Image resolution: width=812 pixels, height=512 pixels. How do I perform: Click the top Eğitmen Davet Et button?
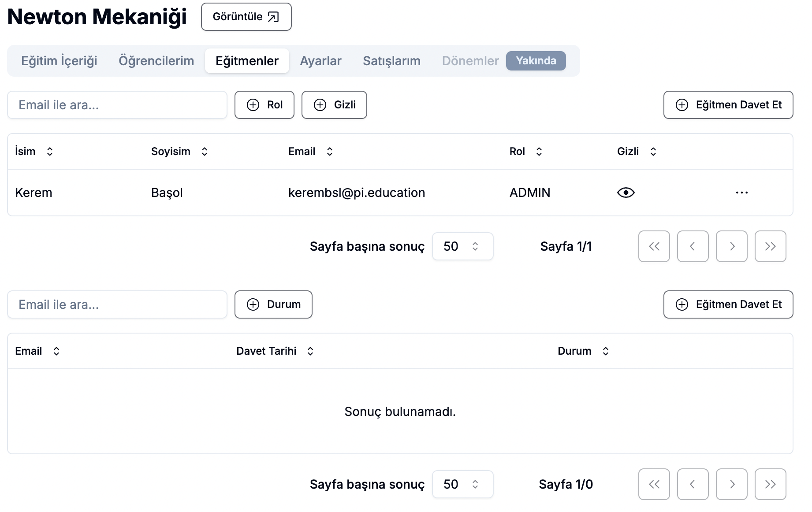pyautogui.click(x=728, y=105)
